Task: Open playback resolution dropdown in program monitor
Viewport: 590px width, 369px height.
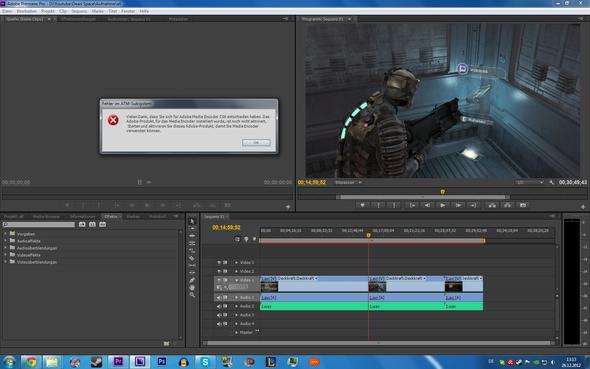Action: (530, 182)
